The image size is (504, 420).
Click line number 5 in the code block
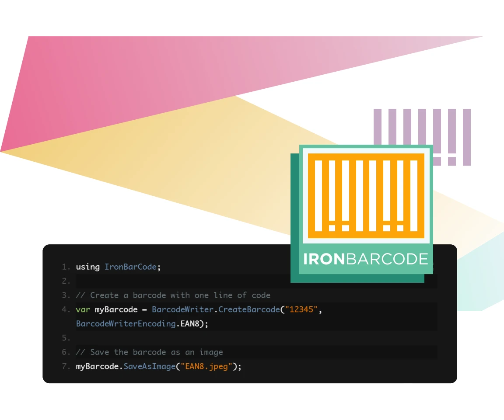pyautogui.click(x=66, y=338)
